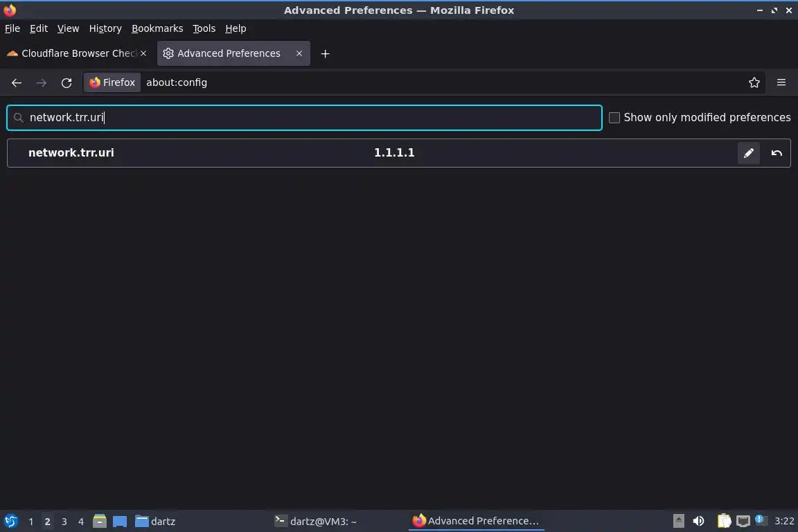Open the Help menu

[236, 28]
